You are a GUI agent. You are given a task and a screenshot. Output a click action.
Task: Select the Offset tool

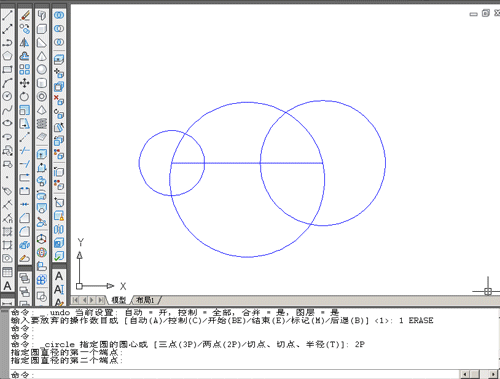(x=24, y=56)
